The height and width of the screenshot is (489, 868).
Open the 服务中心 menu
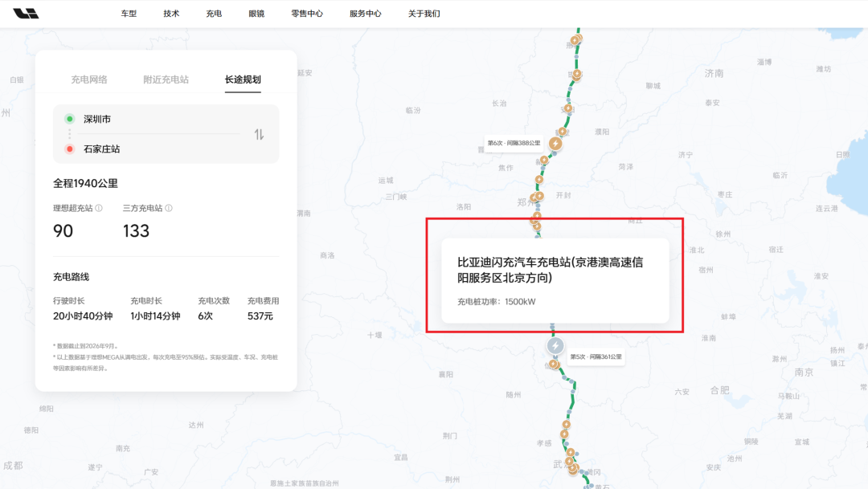tap(366, 14)
